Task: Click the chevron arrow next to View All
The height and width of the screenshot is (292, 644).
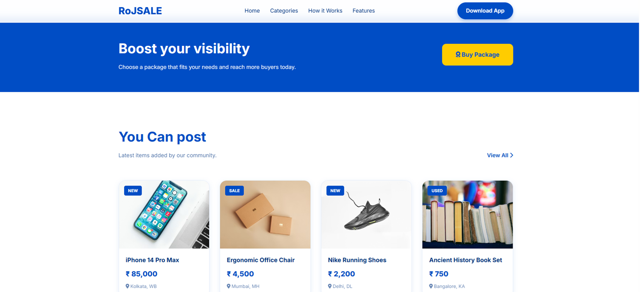Action: tap(511, 155)
